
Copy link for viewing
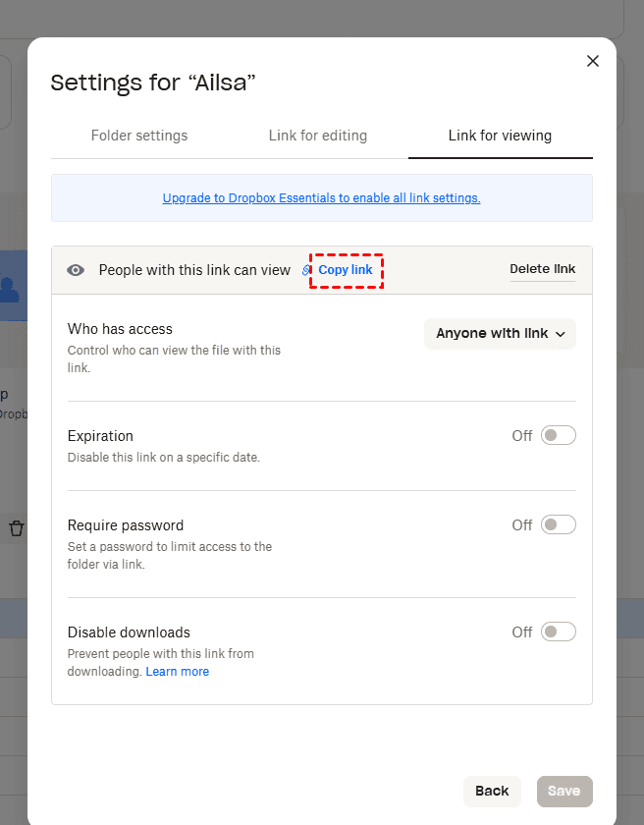[346, 270]
